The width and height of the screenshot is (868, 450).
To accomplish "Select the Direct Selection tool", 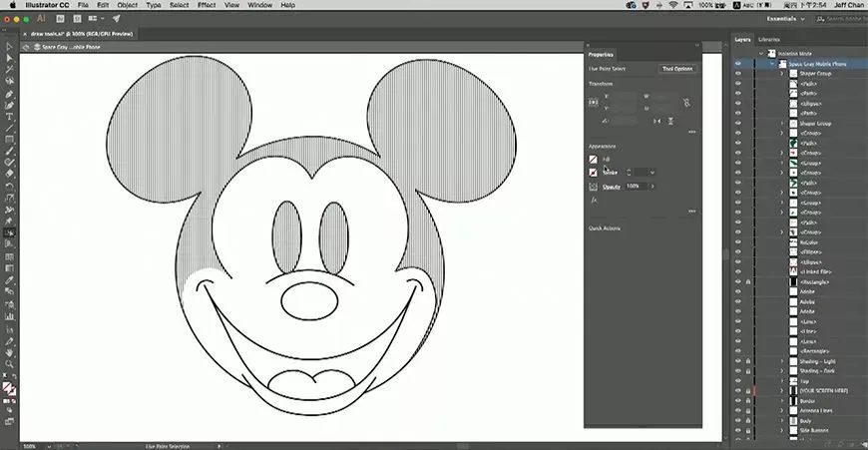I will point(9,58).
